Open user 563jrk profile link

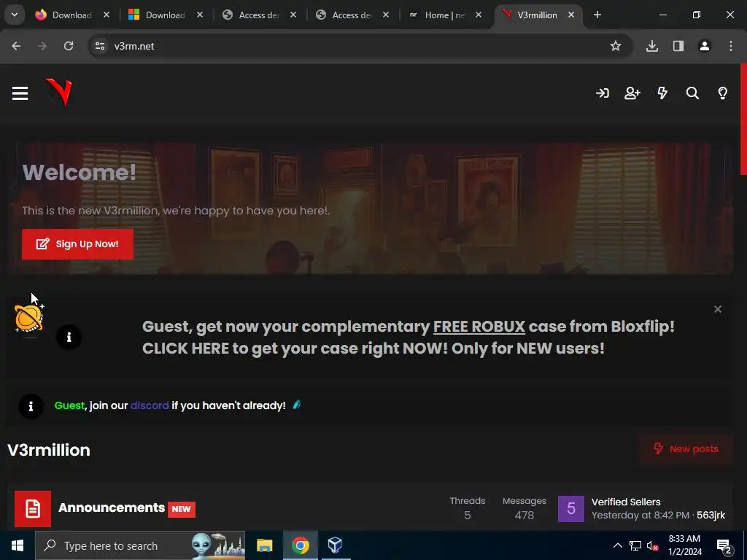pos(711,516)
